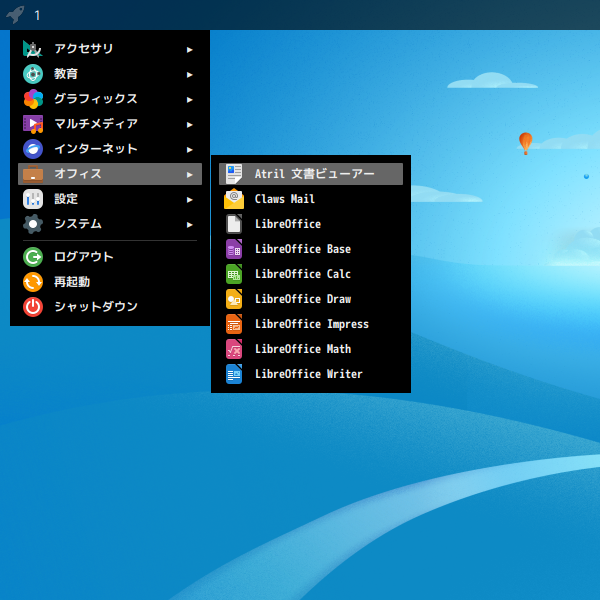Click the LibreOffice Math icon

coord(234,349)
